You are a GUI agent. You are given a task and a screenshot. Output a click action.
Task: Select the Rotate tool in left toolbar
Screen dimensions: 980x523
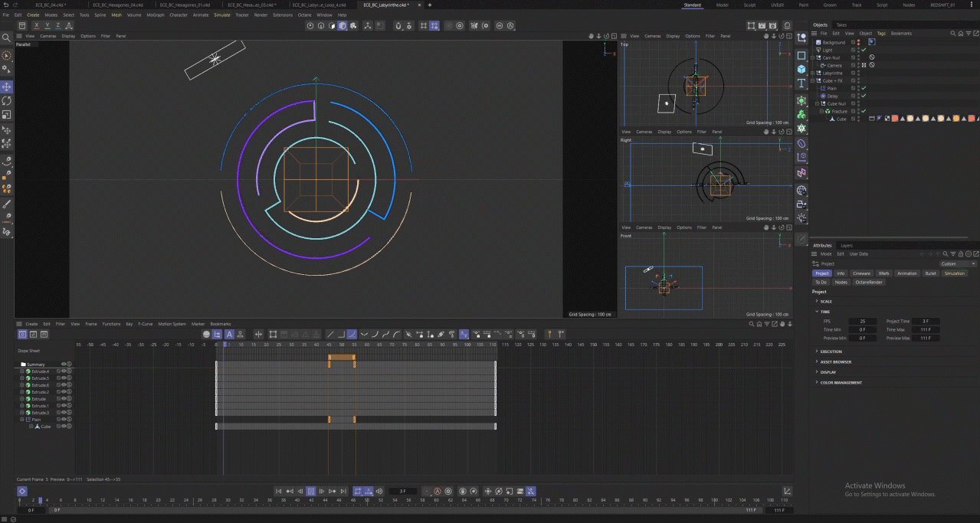(7, 100)
